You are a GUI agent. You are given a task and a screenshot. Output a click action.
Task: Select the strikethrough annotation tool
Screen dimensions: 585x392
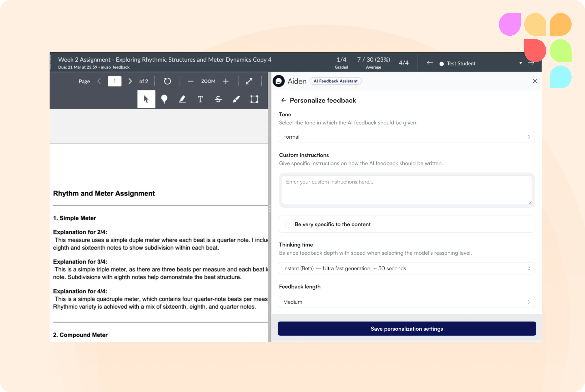click(218, 99)
